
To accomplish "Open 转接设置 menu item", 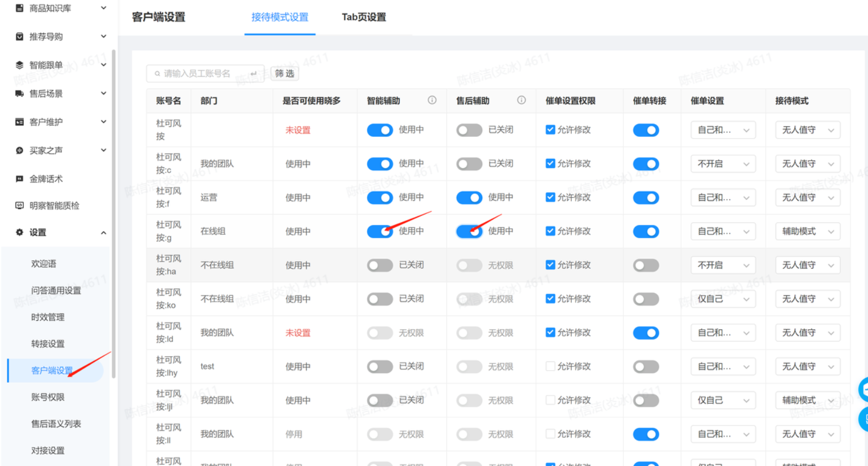I will [x=48, y=344].
